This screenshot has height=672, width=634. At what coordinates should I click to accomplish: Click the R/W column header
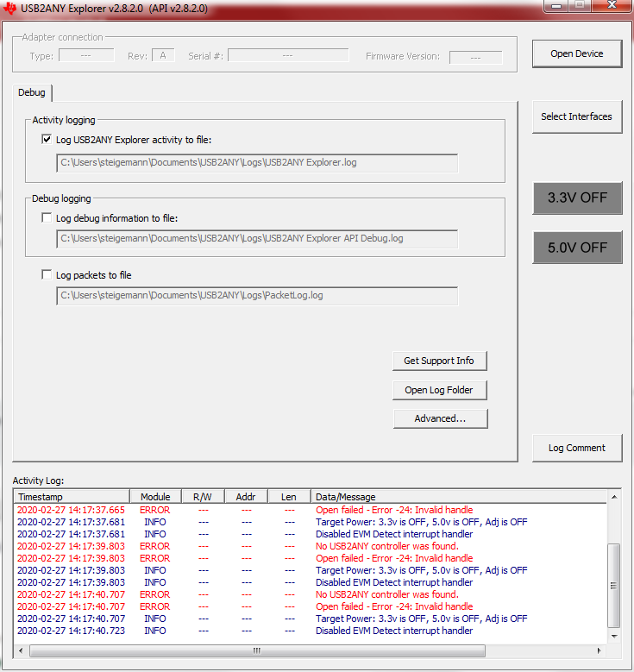tap(203, 497)
